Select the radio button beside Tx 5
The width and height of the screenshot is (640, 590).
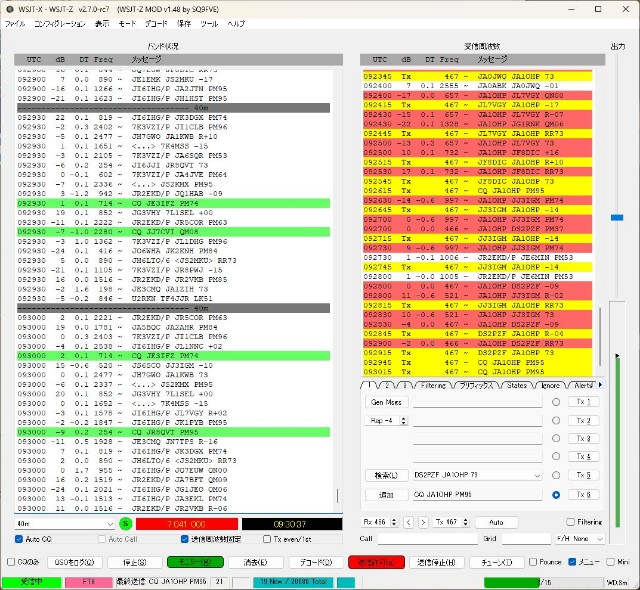point(556,475)
